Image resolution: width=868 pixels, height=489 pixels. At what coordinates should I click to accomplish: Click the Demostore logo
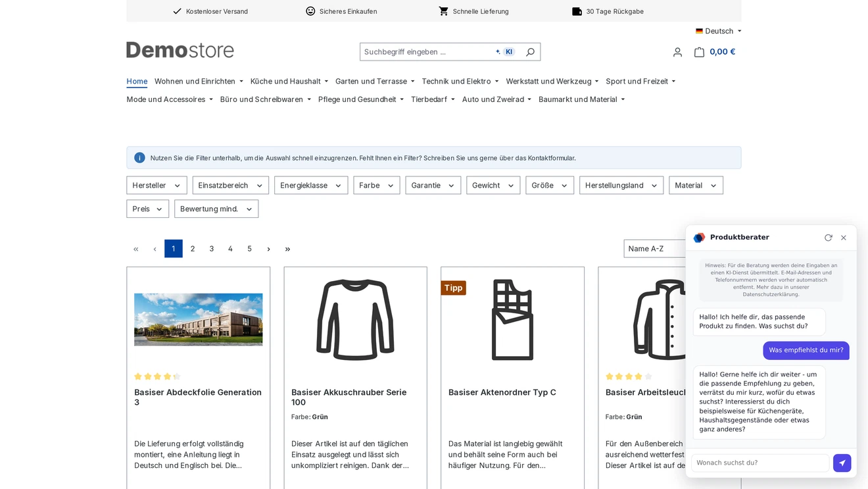[x=180, y=50]
